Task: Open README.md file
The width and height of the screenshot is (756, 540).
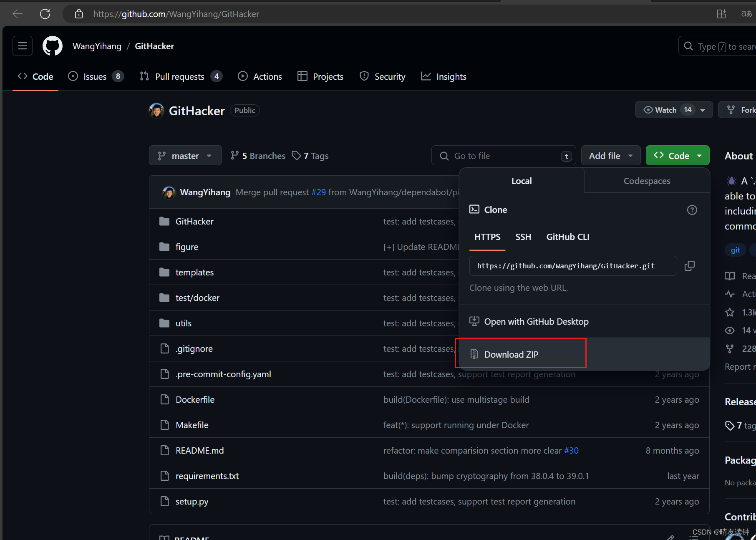Action: [199, 451]
